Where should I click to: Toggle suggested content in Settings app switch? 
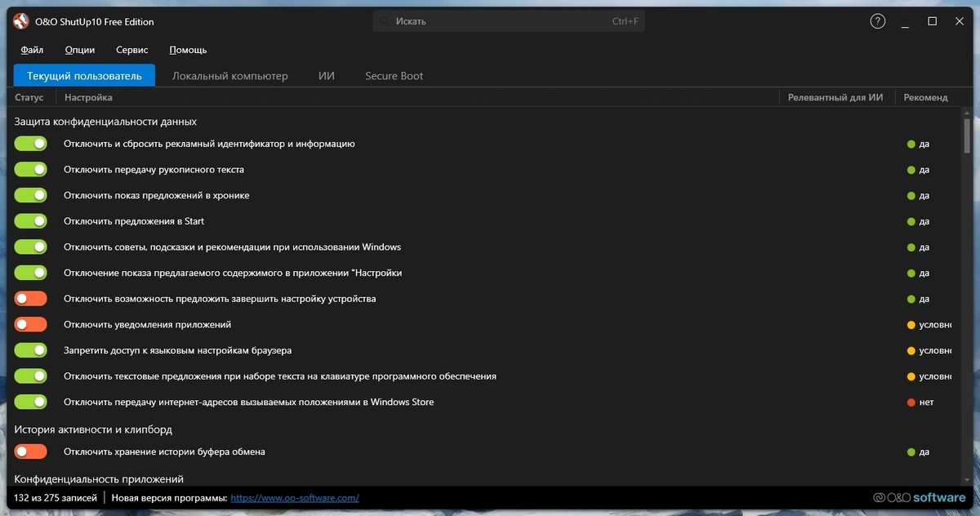coord(31,273)
